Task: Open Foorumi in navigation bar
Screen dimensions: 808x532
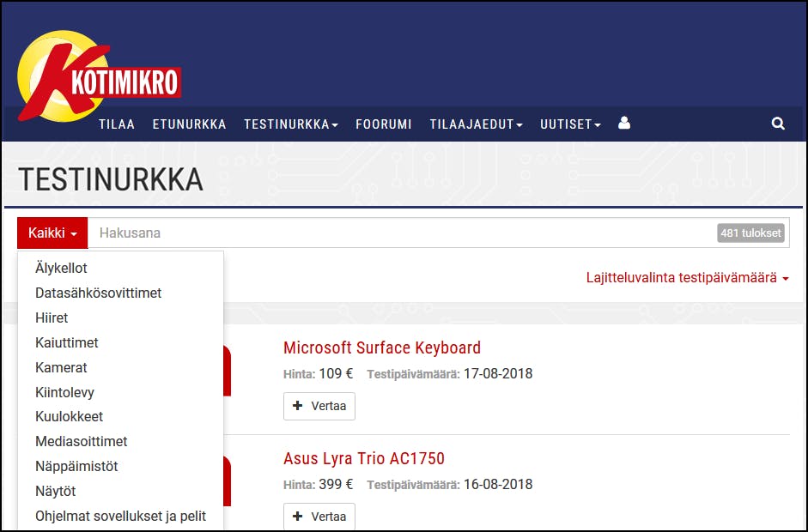Action: 384,124
